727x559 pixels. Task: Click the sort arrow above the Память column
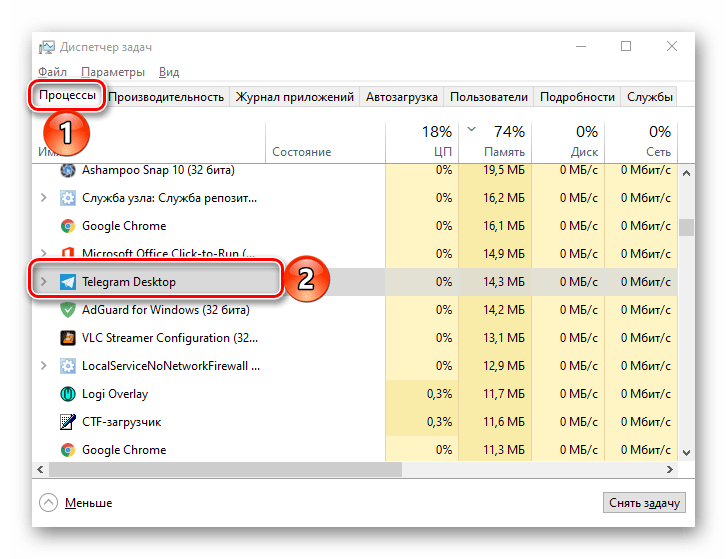click(x=472, y=129)
